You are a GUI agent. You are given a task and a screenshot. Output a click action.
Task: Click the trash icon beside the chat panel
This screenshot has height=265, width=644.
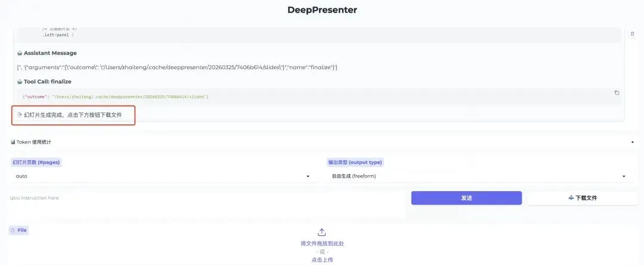tap(633, 34)
